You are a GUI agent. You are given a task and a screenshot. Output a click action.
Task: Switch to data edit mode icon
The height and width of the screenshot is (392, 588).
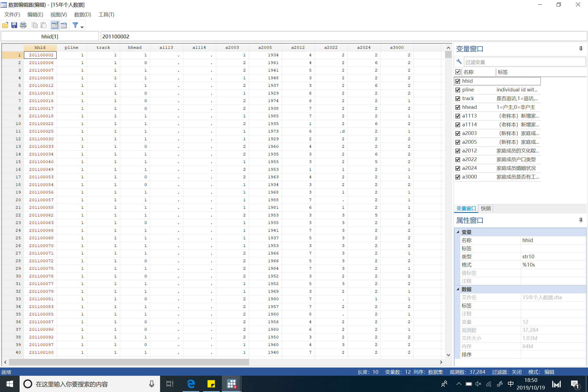click(x=55, y=26)
